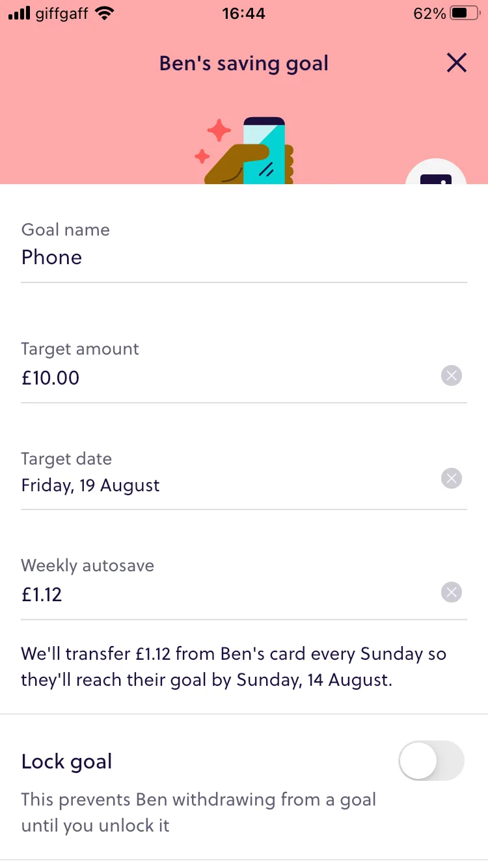Tap the Lock goal label
This screenshot has width=488, height=868.
click(x=67, y=761)
